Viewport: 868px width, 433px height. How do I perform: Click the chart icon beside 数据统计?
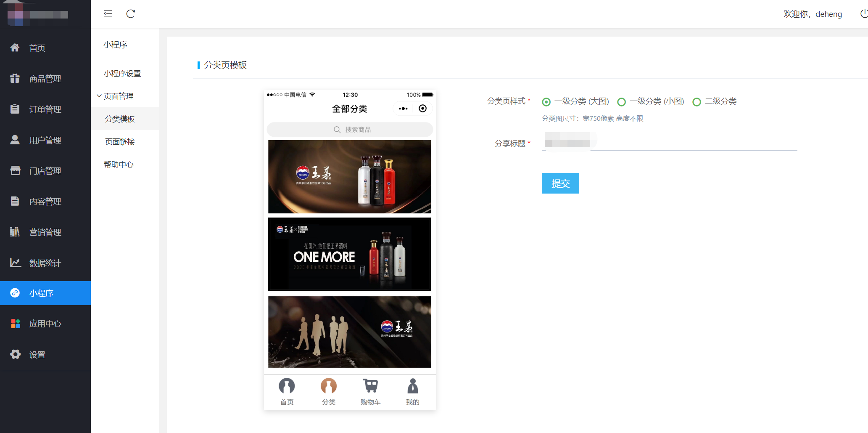[x=15, y=263]
